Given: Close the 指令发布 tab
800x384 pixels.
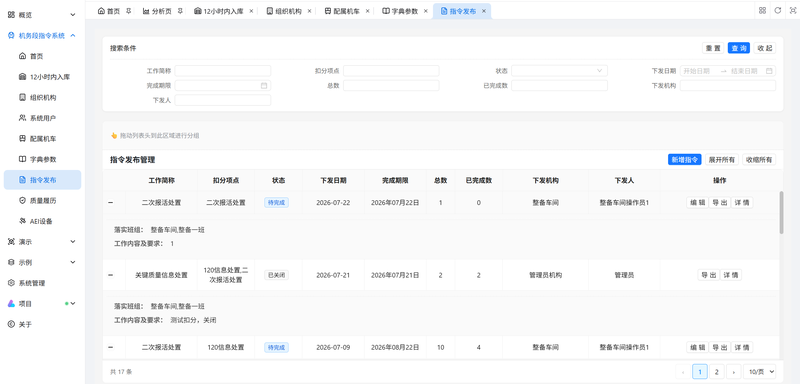Looking at the screenshot, I should [484, 11].
